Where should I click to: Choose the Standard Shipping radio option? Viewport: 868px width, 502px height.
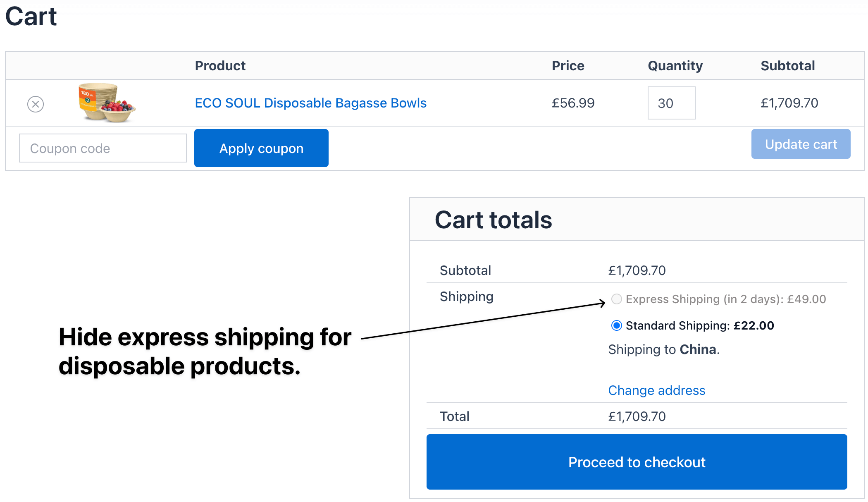[616, 325]
